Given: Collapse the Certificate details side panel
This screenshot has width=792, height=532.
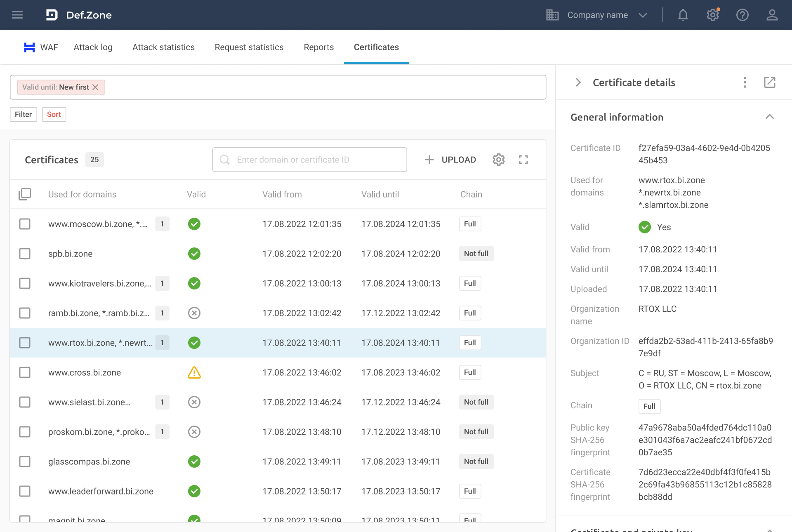Looking at the screenshot, I should point(578,82).
